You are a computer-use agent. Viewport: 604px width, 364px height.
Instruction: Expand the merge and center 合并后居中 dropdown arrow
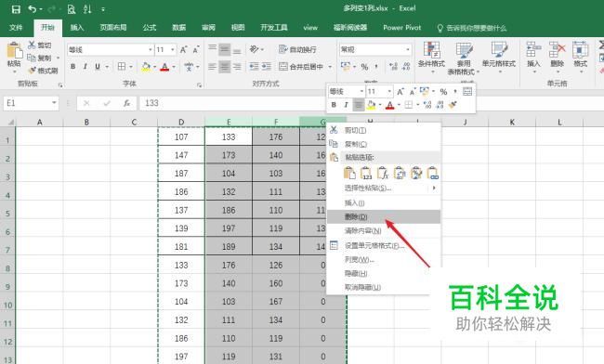pyautogui.click(x=330, y=67)
